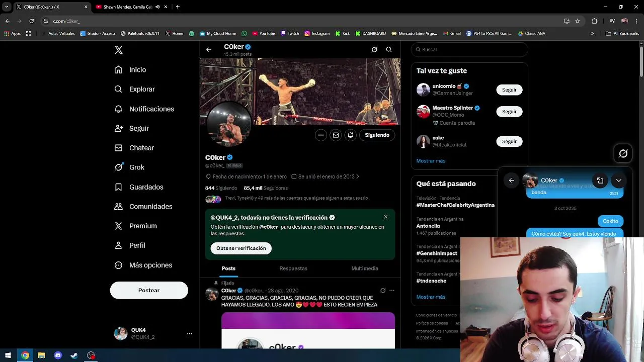Screen dimensions: 644x362
Task: Open Más opciones menu
Action: pos(143,265)
